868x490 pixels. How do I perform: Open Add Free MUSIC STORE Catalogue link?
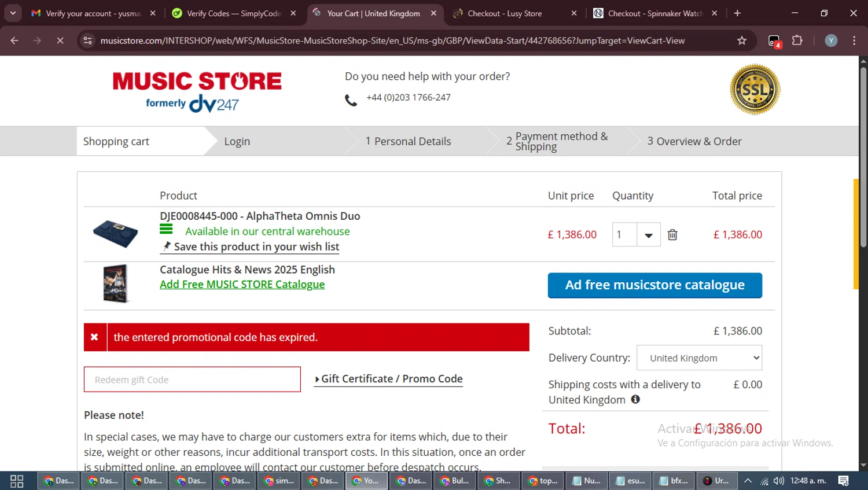point(242,285)
